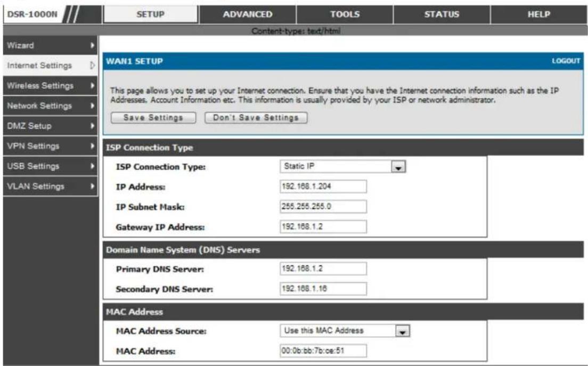Click the WAN1 SETUP heading

(x=134, y=61)
